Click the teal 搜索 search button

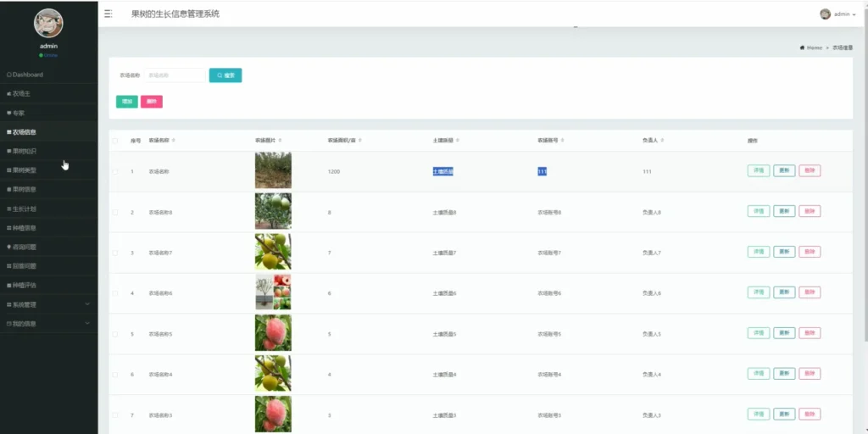pyautogui.click(x=225, y=75)
